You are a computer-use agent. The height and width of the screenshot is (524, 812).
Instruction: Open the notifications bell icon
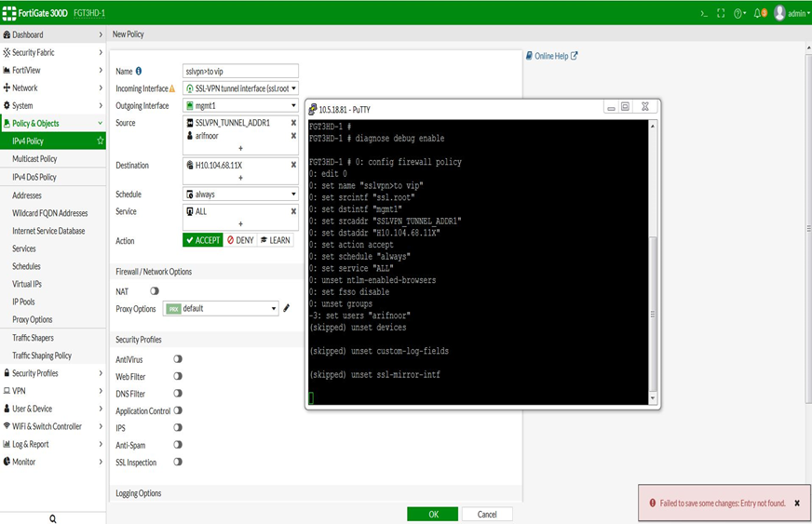pyautogui.click(x=760, y=13)
